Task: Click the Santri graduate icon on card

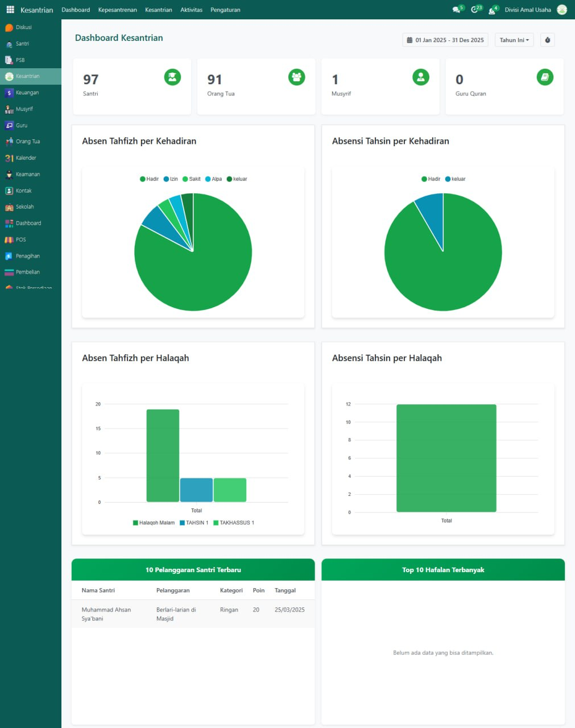Action: tap(172, 77)
